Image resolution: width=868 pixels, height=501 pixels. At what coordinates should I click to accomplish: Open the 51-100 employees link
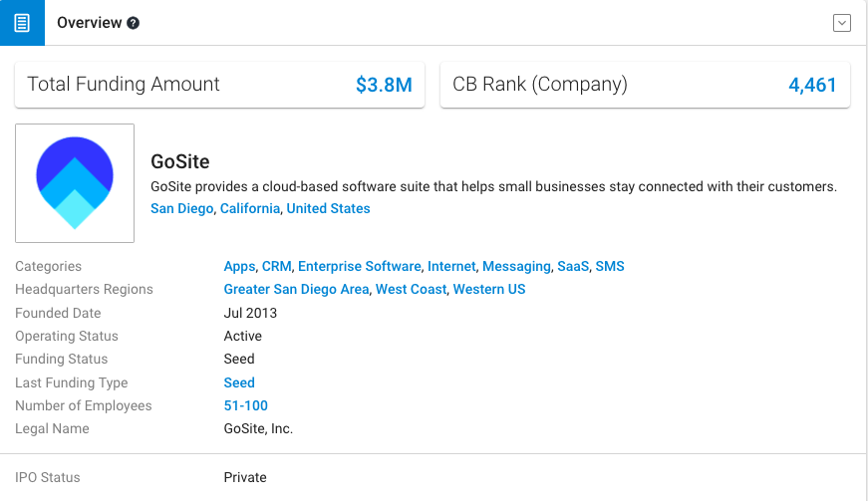[246, 406]
